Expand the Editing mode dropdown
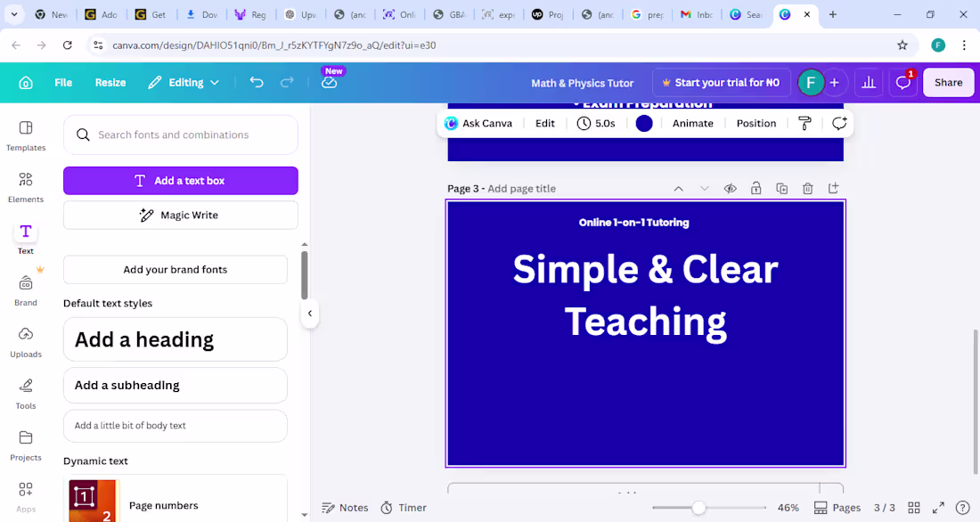The height and width of the screenshot is (522, 980). point(184,83)
